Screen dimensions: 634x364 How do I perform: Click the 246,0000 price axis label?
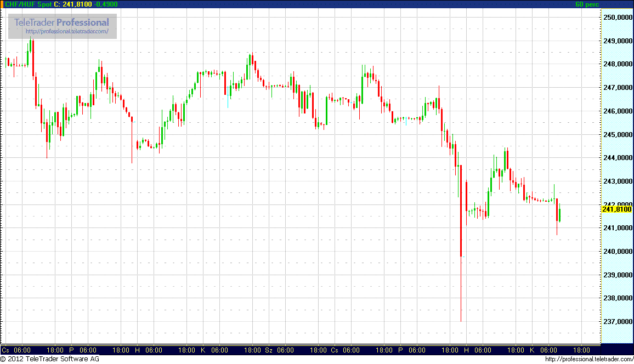pyautogui.click(x=618, y=111)
